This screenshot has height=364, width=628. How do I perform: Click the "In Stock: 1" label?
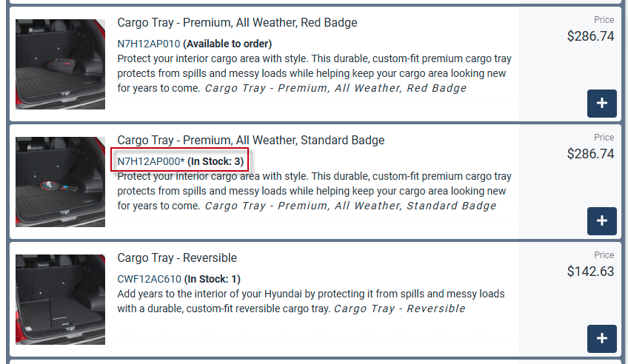[x=213, y=279]
